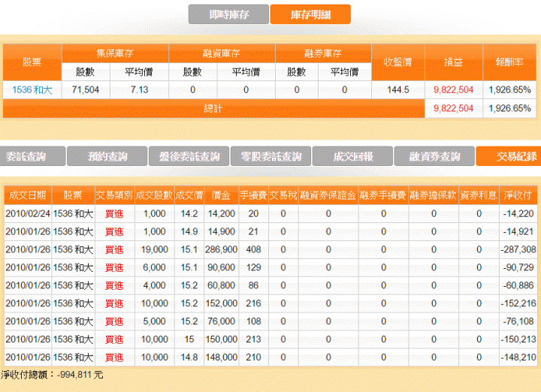The height and width of the screenshot is (392, 541).
Task: Switch to 盤後委託查詢 tab
Action: click(189, 156)
